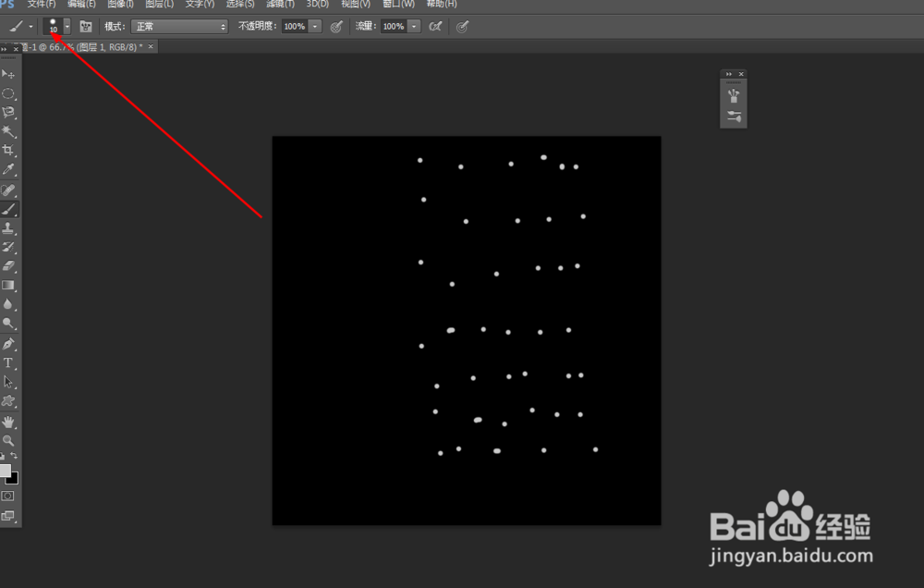The image size is (924, 588).
Task: Select the Brush tool in toolbox
Action: (8, 209)
